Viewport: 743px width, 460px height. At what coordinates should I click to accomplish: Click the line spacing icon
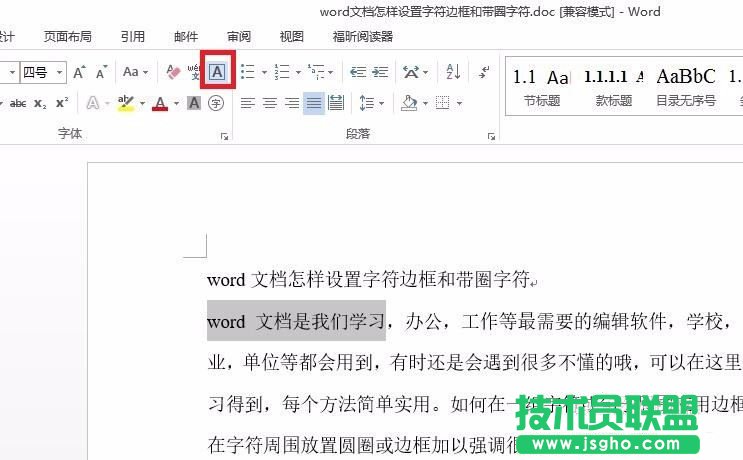pos(366,103)
